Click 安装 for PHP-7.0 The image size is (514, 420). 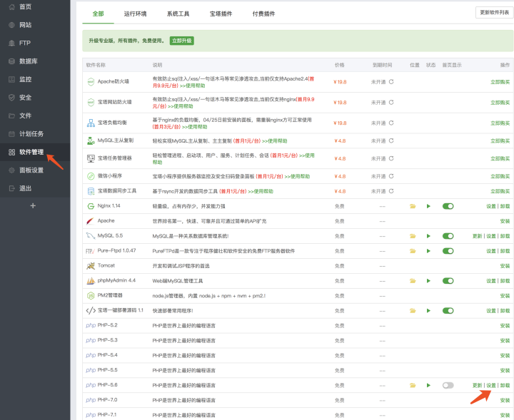pyautogui.click(x=505, y=400)
